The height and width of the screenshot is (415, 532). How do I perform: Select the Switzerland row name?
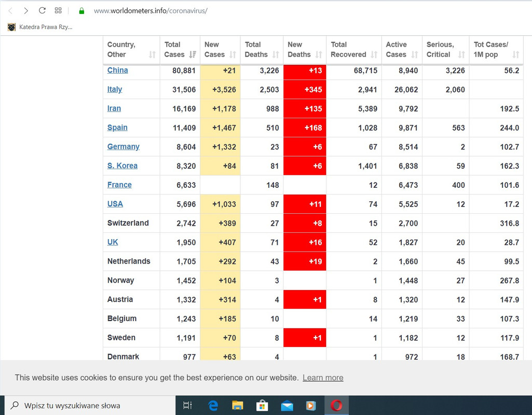coord(128,223)
